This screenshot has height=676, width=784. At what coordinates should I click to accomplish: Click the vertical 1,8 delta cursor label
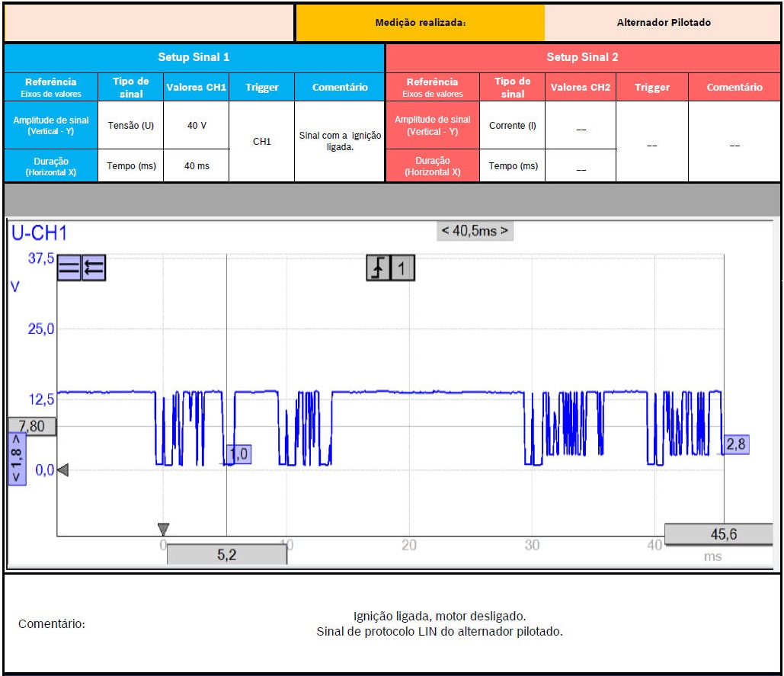(17, 459)
